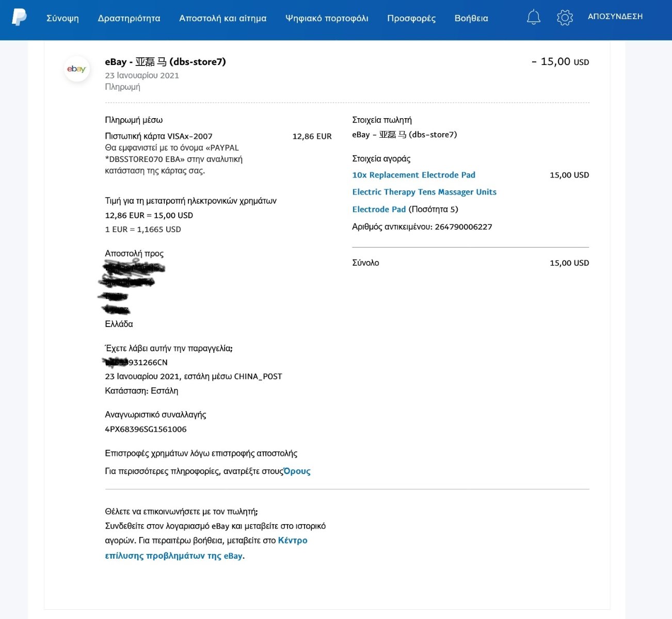Select the exchange rate 1 EUR = 1,1665 USD
This screenshot has width=672, height=619.
143,229
